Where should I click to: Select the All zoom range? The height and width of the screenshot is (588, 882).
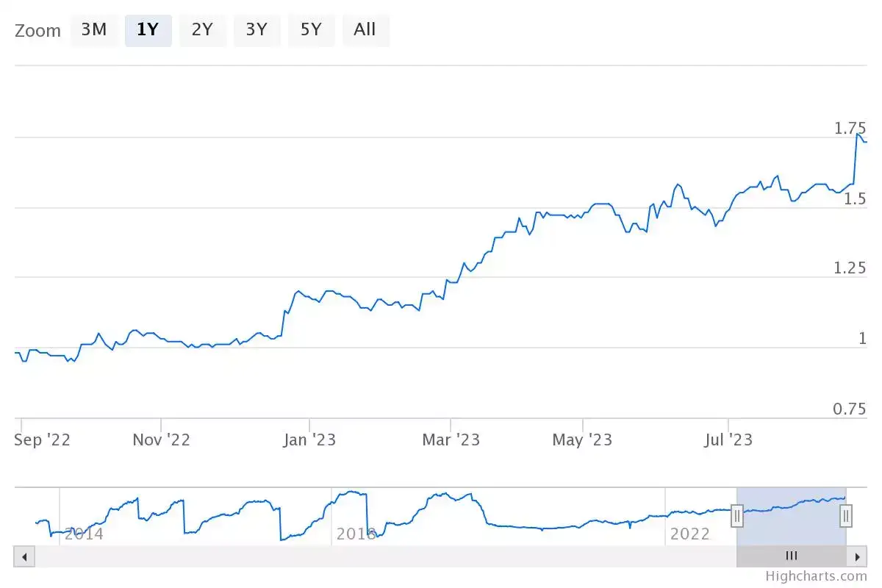(x=365, y=30)
